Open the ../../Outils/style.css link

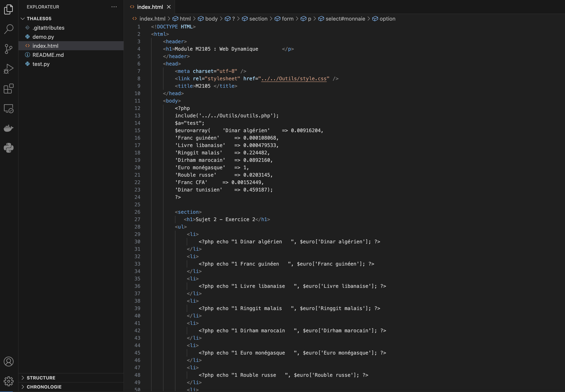pyautogui.click(x=294, y=79)
